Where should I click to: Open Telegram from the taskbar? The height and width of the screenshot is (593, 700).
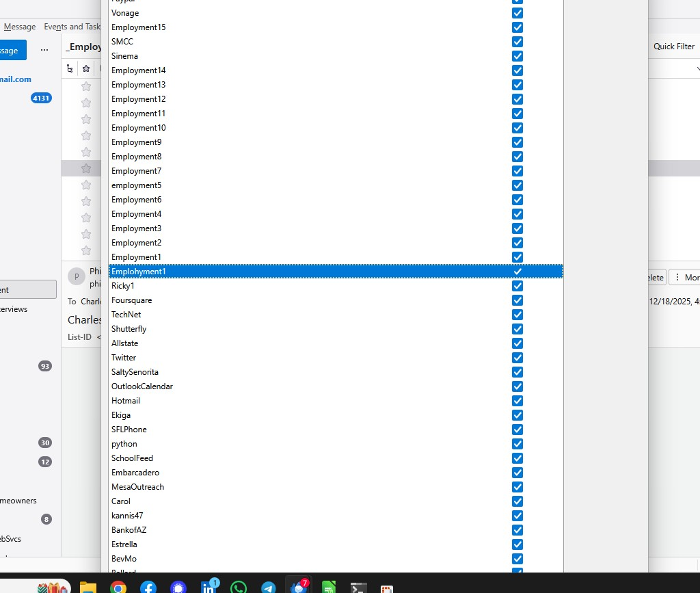(268, 588)
